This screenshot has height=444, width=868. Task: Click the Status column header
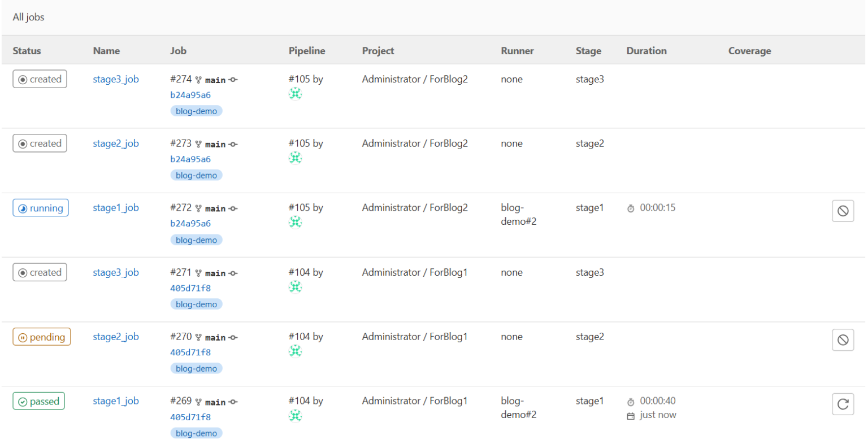[26, 50]
